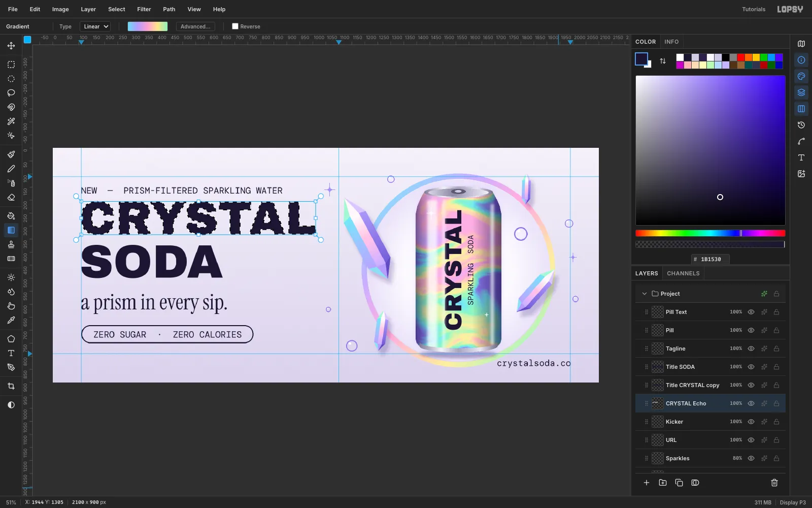Pick the red swatch in palette
The width and height of the screenshot is (812, 508).
point(741,57)
